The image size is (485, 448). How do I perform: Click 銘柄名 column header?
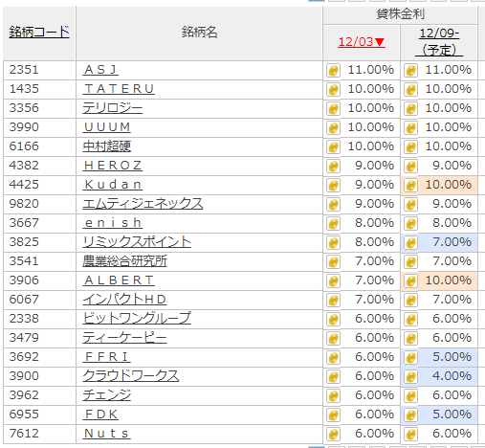coord(199,33)
